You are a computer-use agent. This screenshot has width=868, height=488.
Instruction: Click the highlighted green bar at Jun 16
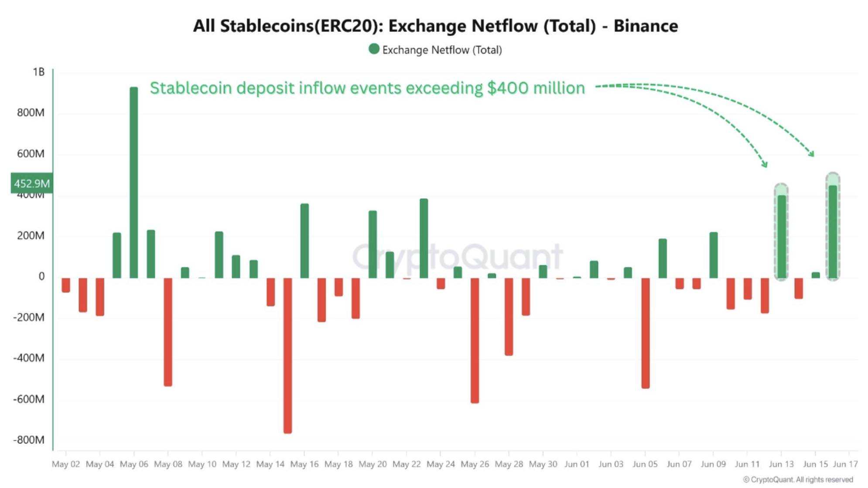point(833,232)
